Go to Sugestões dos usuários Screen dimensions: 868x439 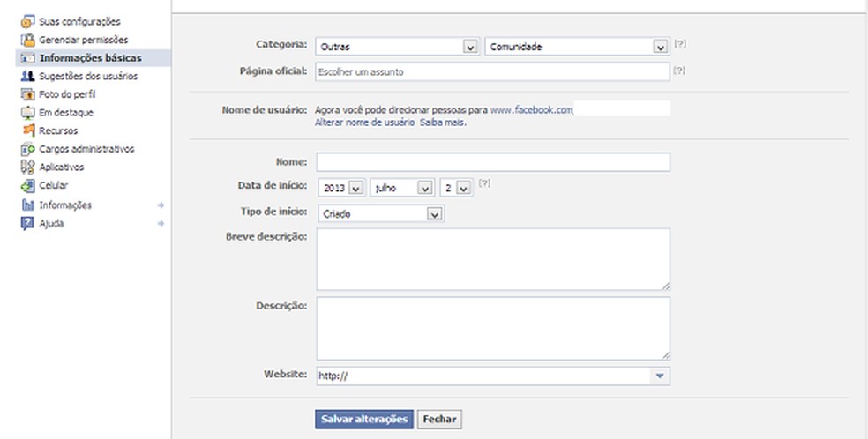(88, 77)
